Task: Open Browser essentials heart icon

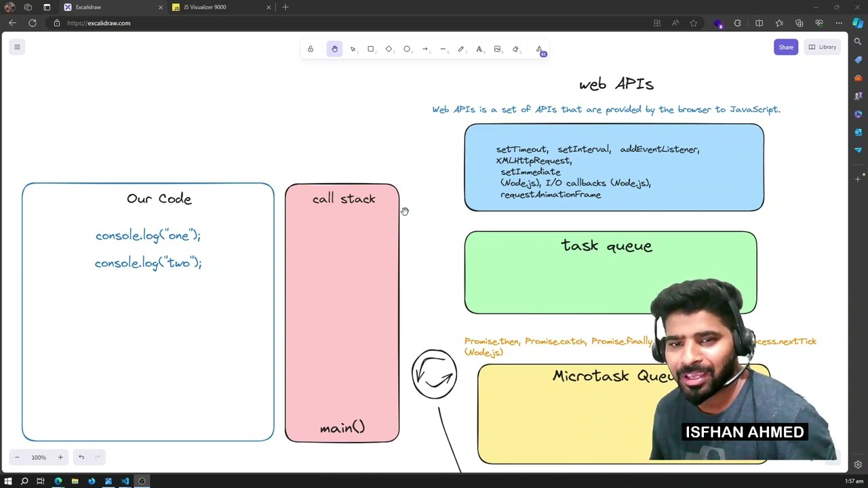Action: (819, 23)
